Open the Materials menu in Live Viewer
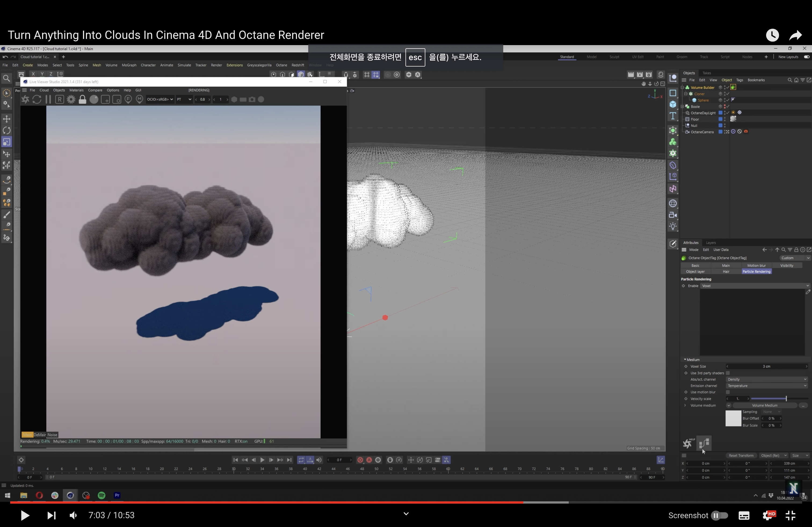This screenshot has height=527, width=812. [x=77, y=90]
